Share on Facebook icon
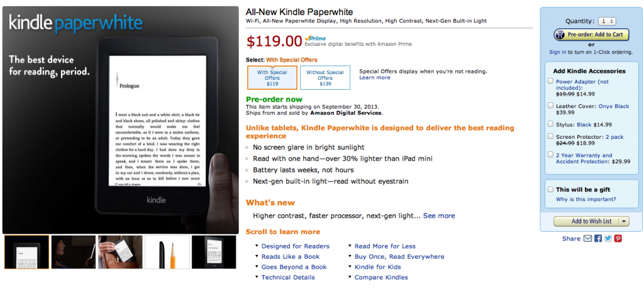This screenshot has width=644, height=304. coord(598,239)
